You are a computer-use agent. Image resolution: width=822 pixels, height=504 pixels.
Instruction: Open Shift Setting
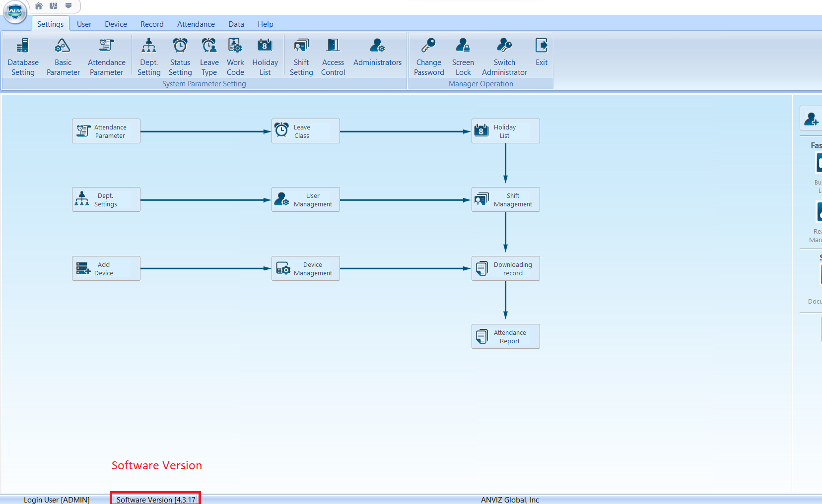[301, 56]
